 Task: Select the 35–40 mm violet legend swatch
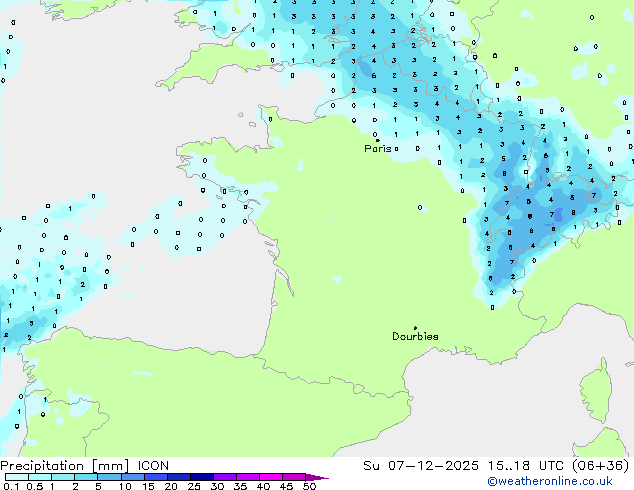coord(248,477)
